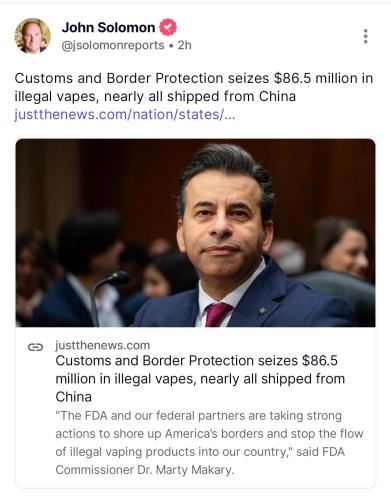This screenshot has height=500, width=391.
Task: Click the lapel pin on the navy suit
Action: coord(263,311)
